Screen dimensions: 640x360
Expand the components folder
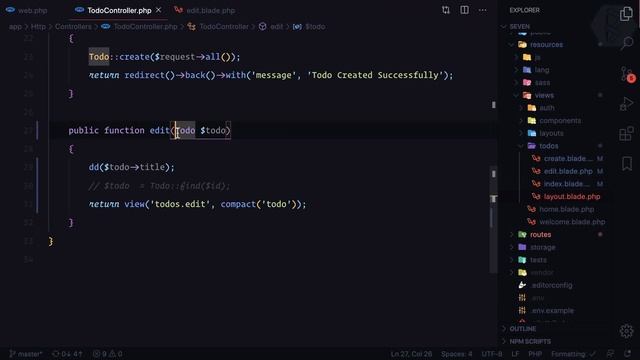point(560,120)
